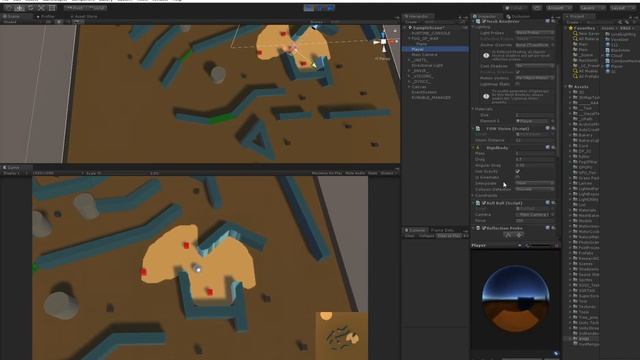Toggle the Use Gravity checkbox
Viewport: 640px width, 360px height.
[518, 171]
